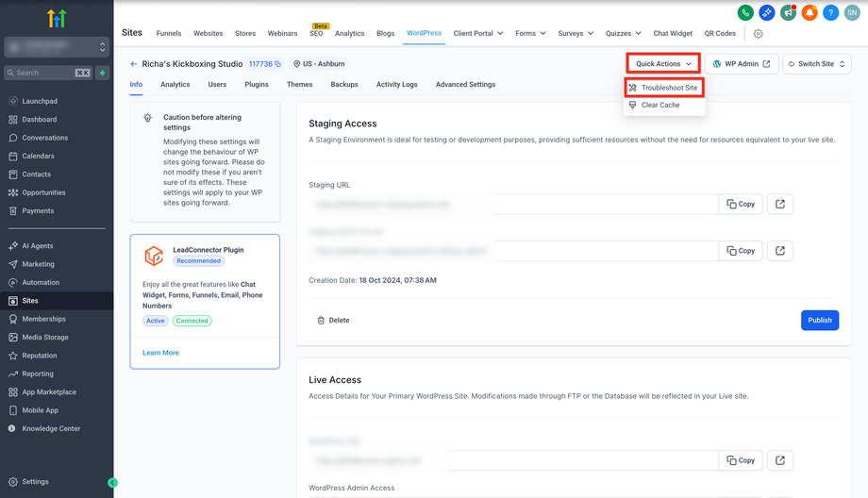Delete the staging site
Viewport: 868px width, 498px height.
333,321
